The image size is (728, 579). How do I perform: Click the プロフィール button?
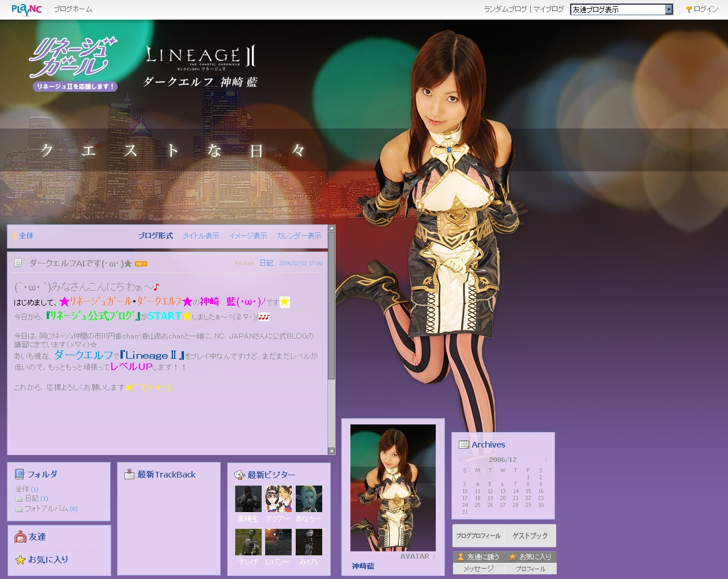[530, 569]
